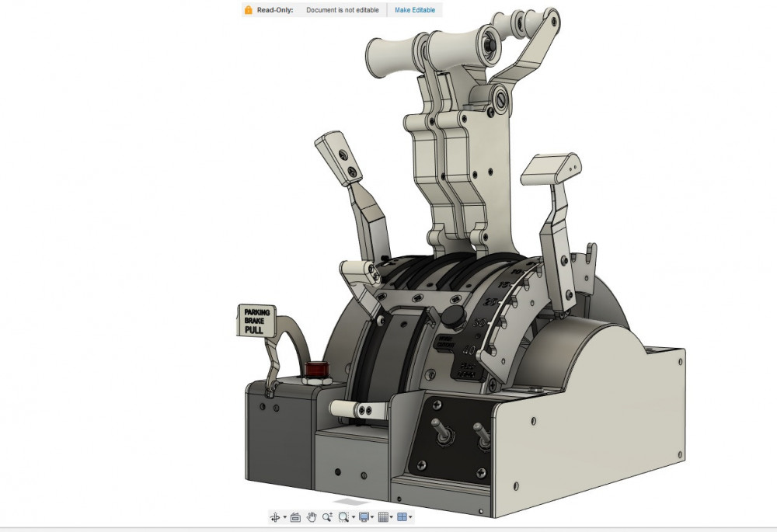Viewport: 777px width, 532px height.
Task: Select the Zoom magnifier tool
Action: click(x=327, y=517)
